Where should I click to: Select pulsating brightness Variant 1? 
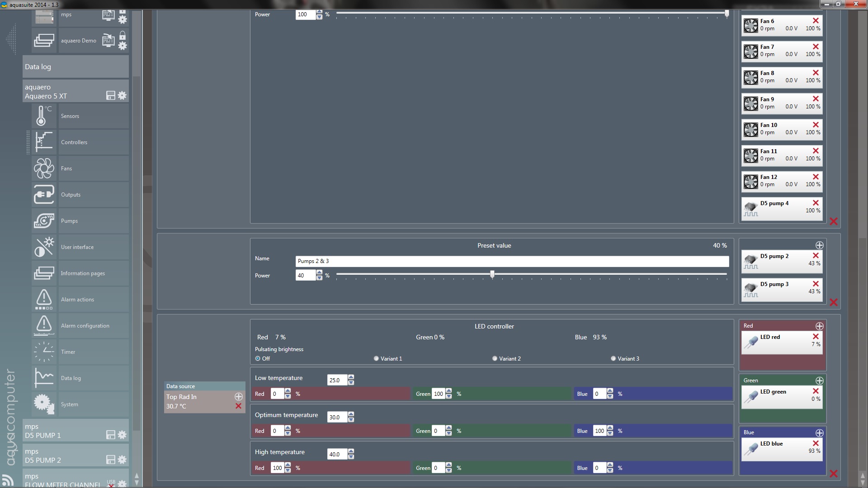click(376, 359)
